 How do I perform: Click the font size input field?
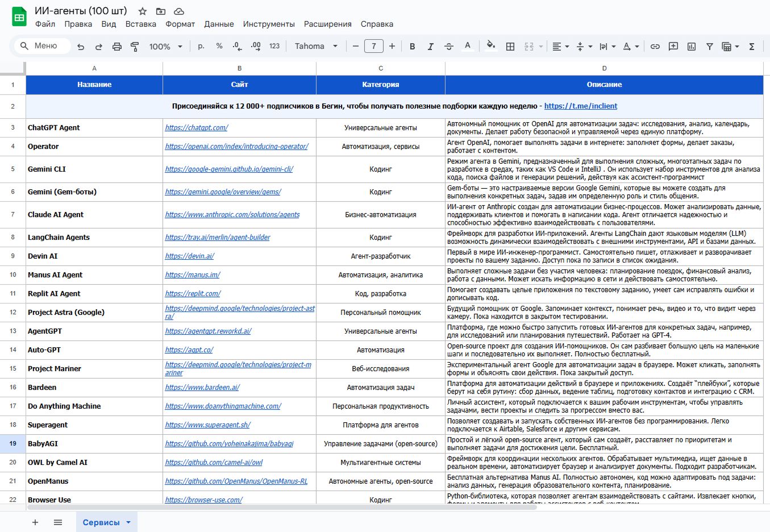[373, 47]
